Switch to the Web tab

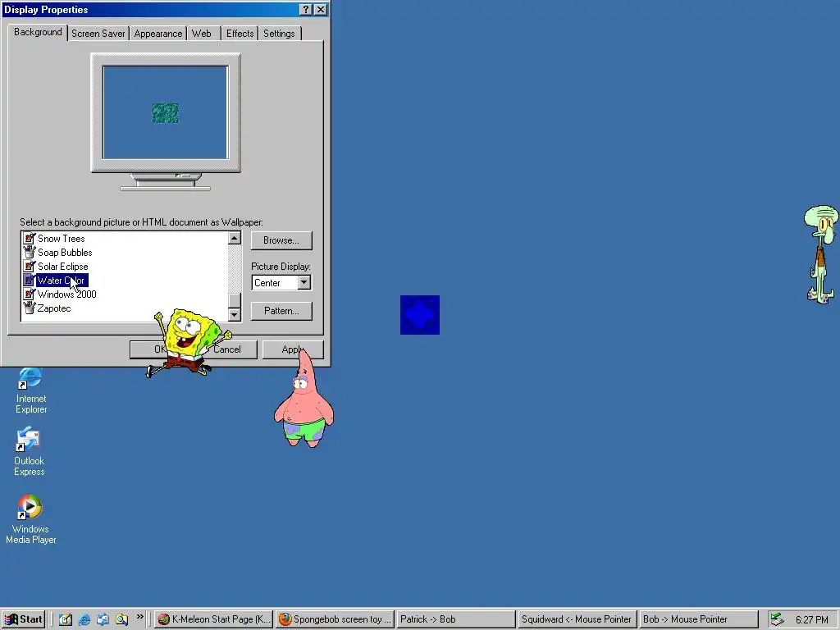click(202, 33)
